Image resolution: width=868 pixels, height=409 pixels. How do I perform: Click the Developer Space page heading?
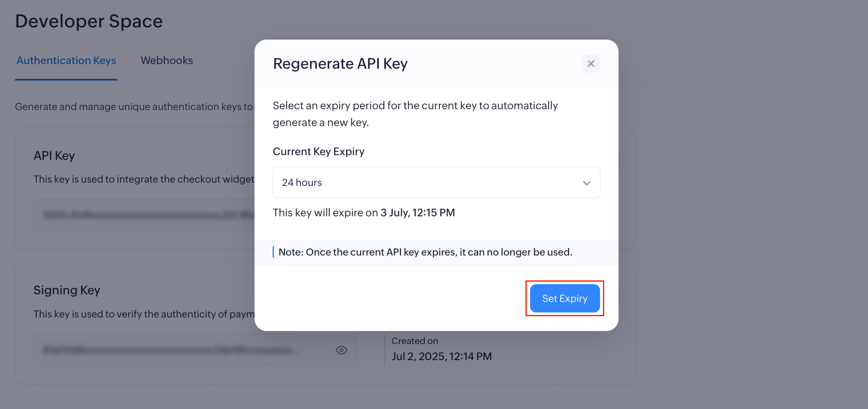[89, 22]
